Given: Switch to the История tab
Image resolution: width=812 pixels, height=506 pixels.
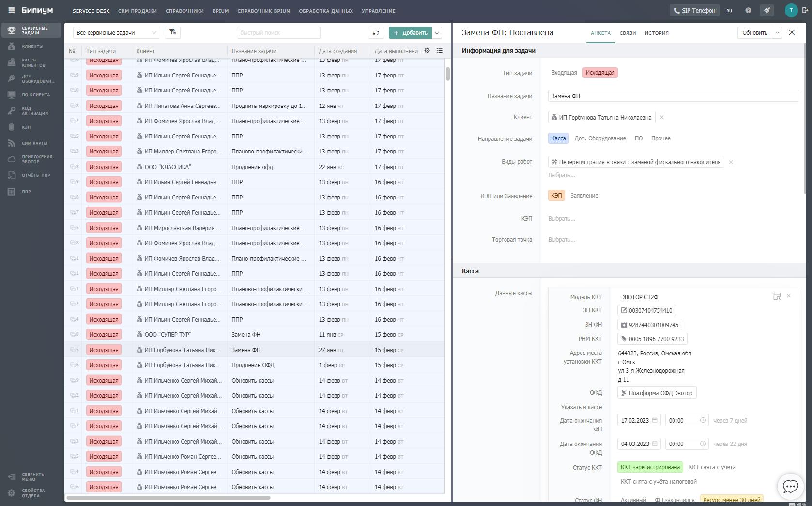Looking at the screenshot, I should pos(656,33).
